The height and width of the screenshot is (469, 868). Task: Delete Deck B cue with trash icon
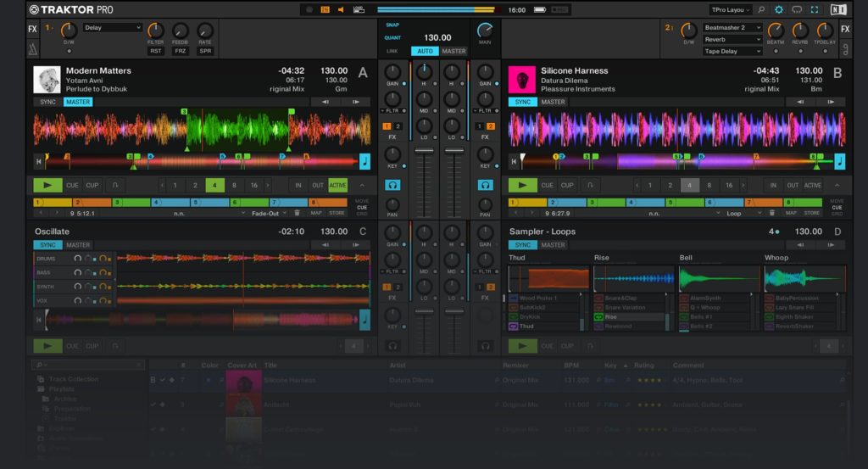(771, 213)
